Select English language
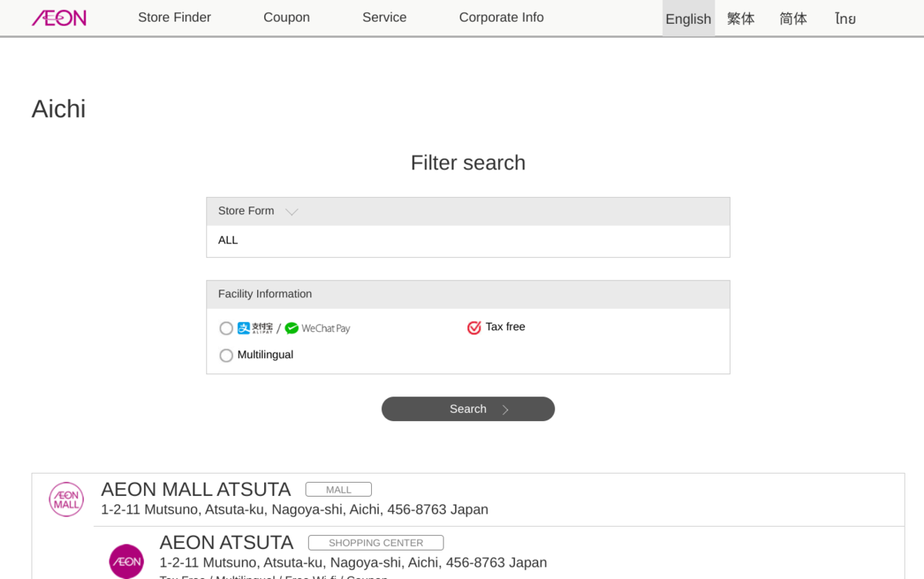 point(688,18)
